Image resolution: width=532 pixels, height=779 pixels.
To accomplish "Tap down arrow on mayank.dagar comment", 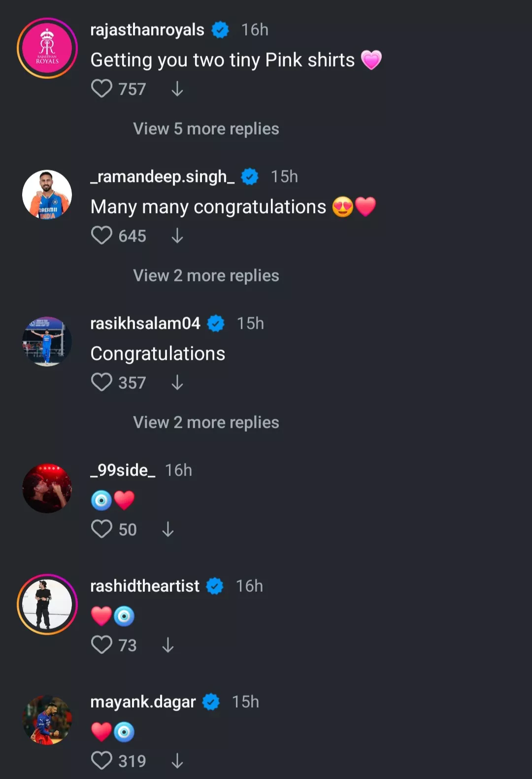I will coord(177,761).
